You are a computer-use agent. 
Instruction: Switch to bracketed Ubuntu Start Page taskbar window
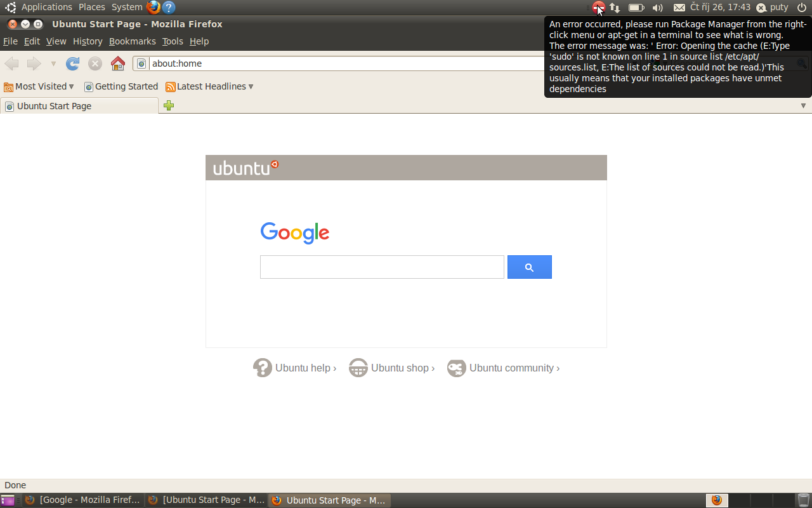coord(206,500)
